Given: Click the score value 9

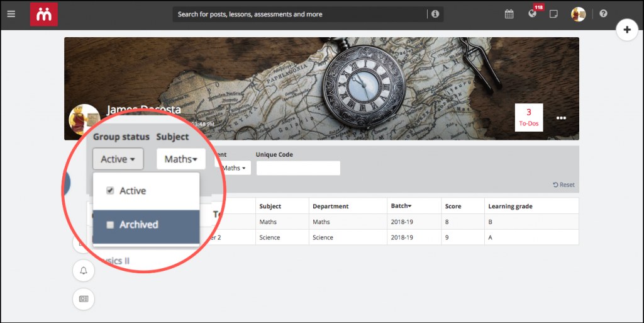Looking at the screenshot, I should coord(447,237).
